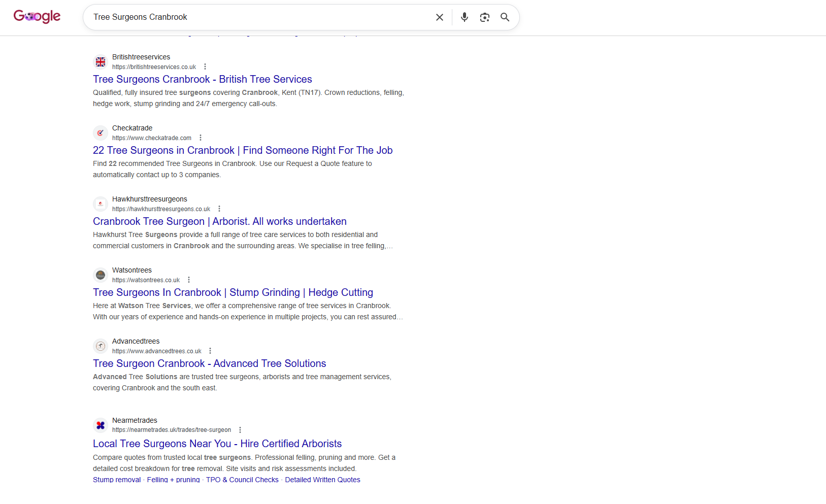Follow the Felling + pruning sitelink
This screenshot has width=826, height=504.
coord(173,480)
